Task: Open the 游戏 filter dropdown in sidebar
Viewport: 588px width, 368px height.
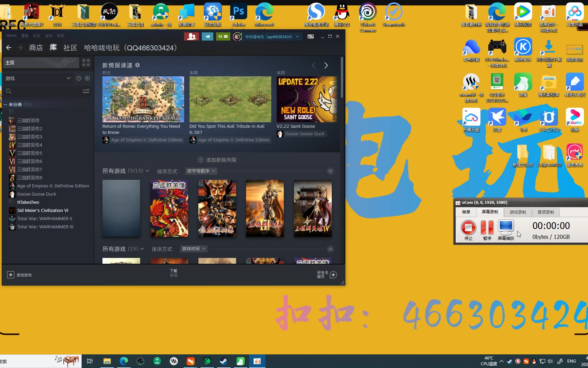Action: [x=37, y=78]
